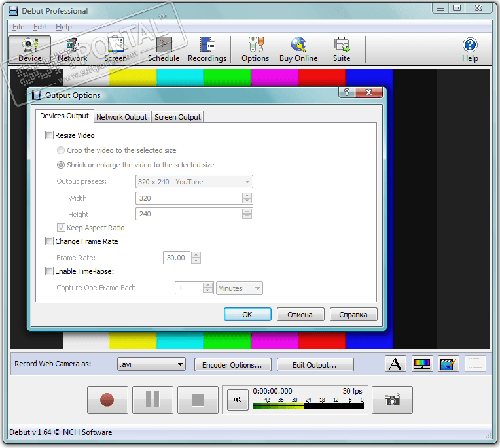
Task: Select the Device webcam toolbar icon
Action: click(29, 50)
